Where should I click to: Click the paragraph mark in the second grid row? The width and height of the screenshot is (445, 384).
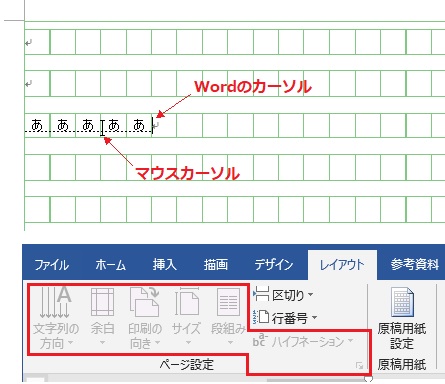(x=29, y=84)
